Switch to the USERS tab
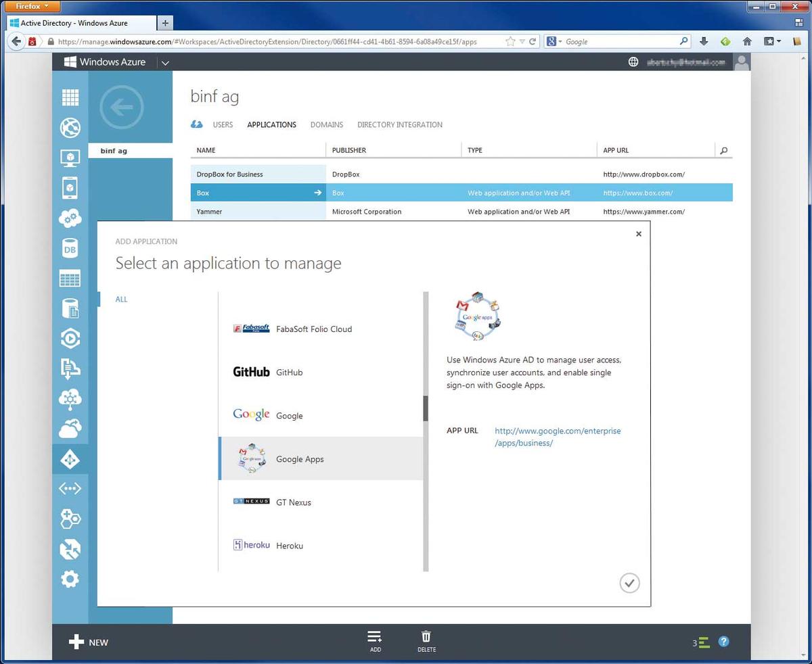 click(223, 124)
